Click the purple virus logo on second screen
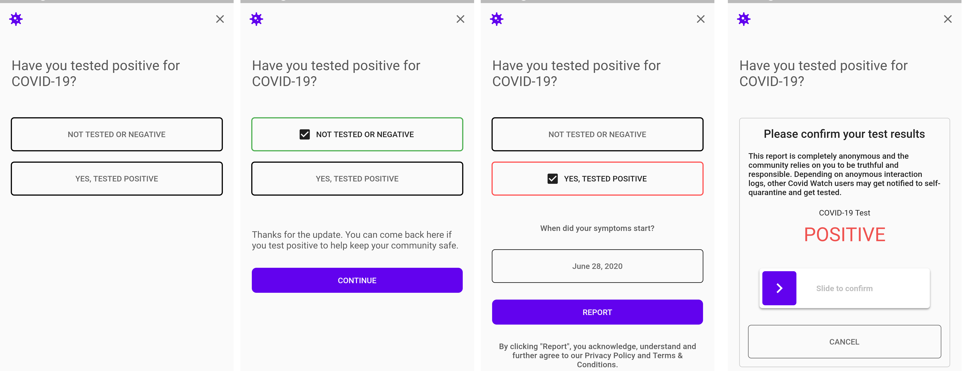The image size is (980, 371). click(256, 19)
